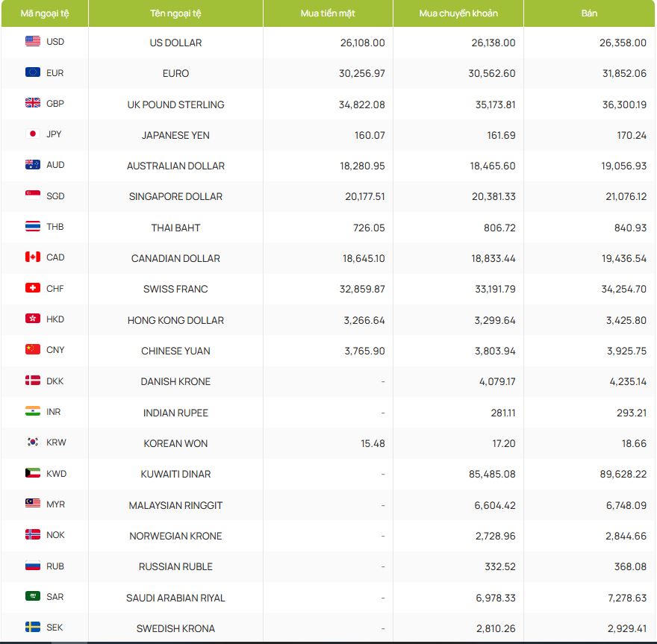This screenshot has width=657, height=644.
Task: Click the Japan flag icon for JPY
Action: (x=33, y=134)
